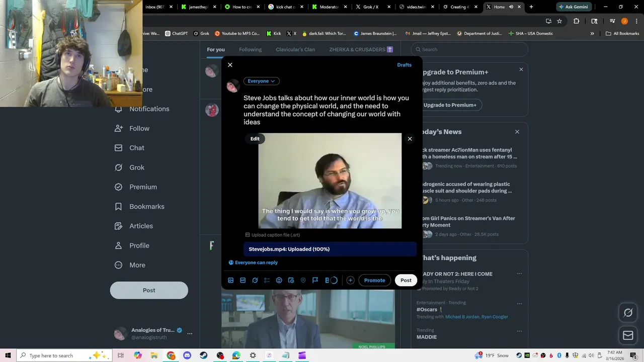The width and height of the screenshot is (644, 362).
Task: Open Chat in left sidebar
Action: 130,148
